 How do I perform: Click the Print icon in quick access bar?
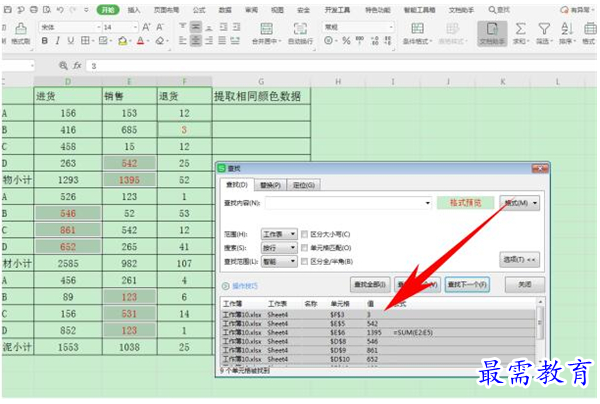[34, 10]
